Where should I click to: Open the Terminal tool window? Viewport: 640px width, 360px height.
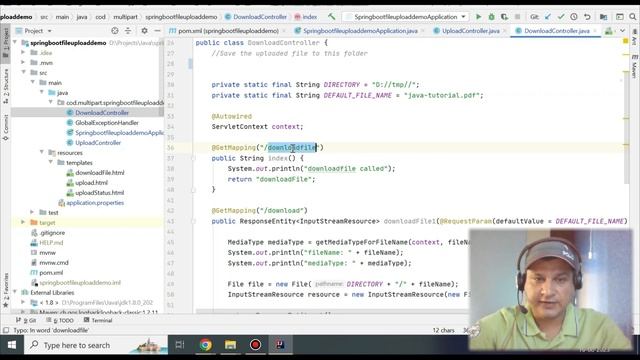98,320
